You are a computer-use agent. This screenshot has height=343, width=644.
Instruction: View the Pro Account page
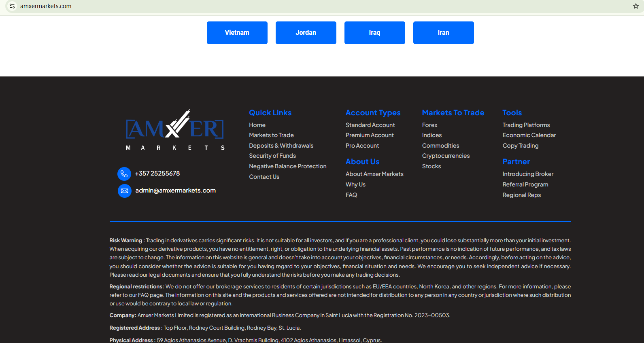[362, 146]
